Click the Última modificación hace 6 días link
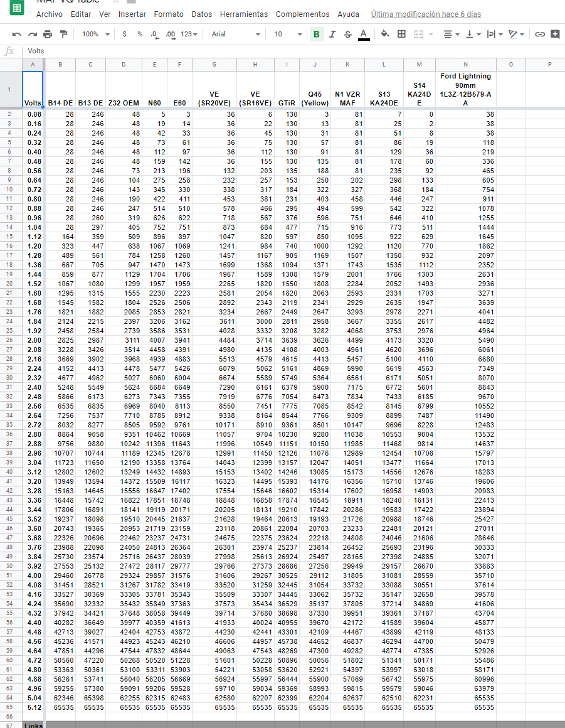Viewport: 565px width, 728px height. click(x=426, y=14)
